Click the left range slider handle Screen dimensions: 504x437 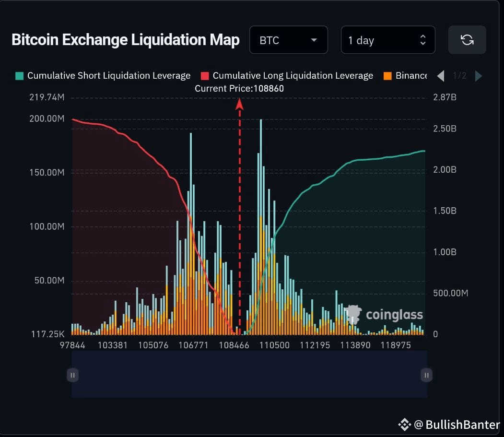pyautogui.click(x=72, y=375)
